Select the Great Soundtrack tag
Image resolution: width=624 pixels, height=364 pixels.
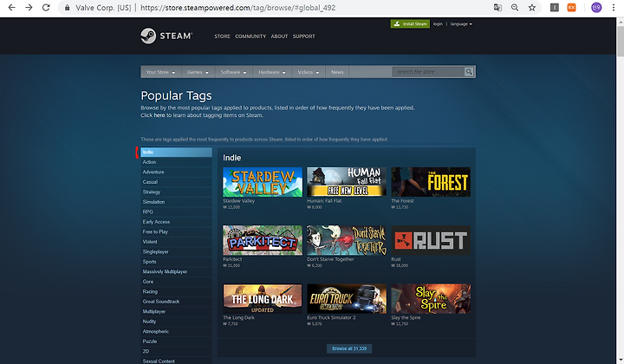pyautogui.click(x=176, y=301)
